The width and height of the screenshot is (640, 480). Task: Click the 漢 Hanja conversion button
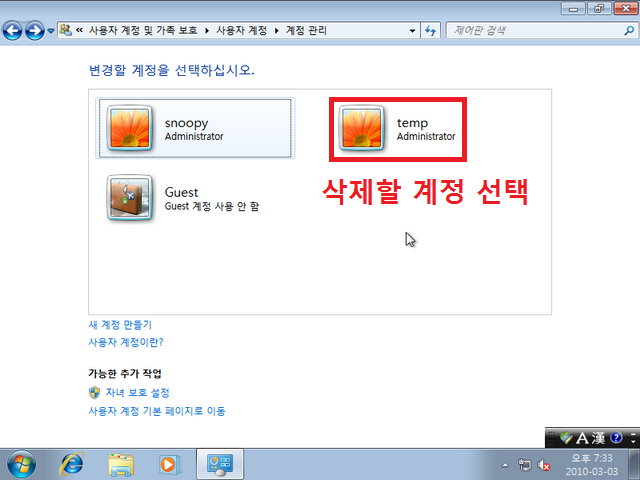(598, 438)
